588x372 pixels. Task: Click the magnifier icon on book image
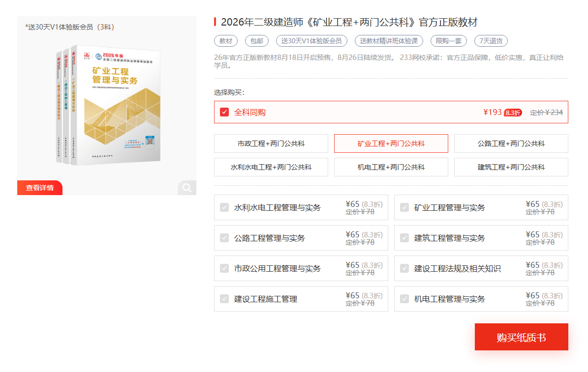point(187,188)
